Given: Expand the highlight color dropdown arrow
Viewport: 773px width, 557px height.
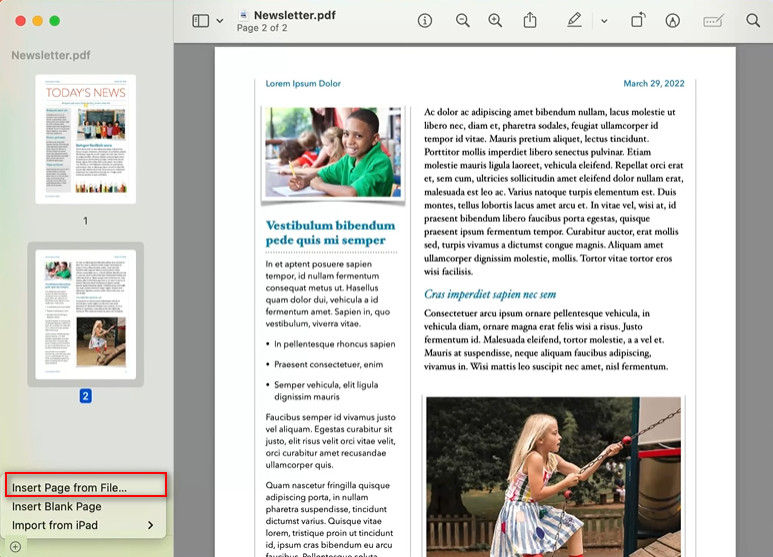Looking at the screenshot, I should 604,21.
